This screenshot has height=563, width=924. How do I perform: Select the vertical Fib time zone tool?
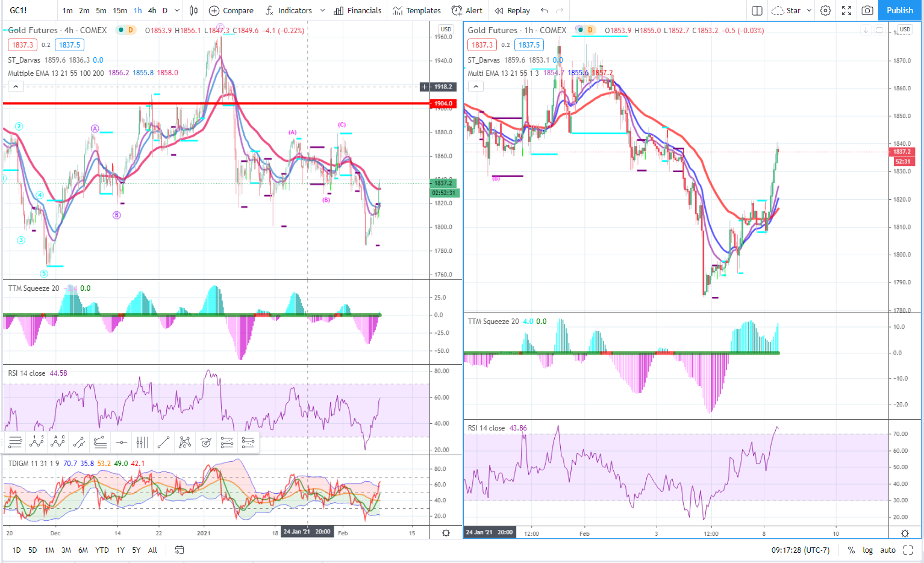point(142,443)
